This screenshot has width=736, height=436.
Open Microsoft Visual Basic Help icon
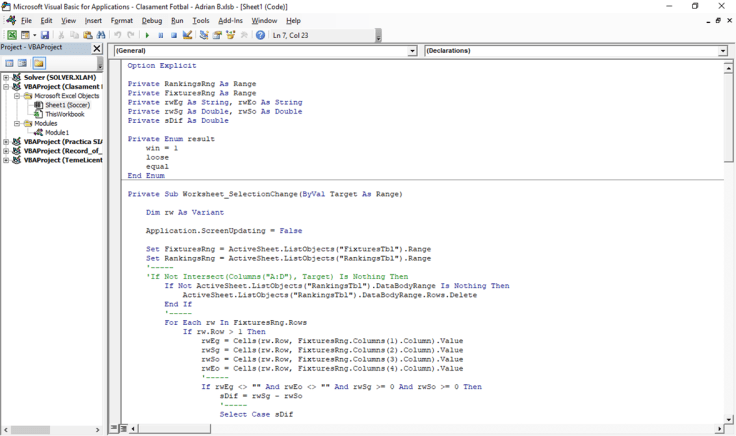[x=260, y=35]
